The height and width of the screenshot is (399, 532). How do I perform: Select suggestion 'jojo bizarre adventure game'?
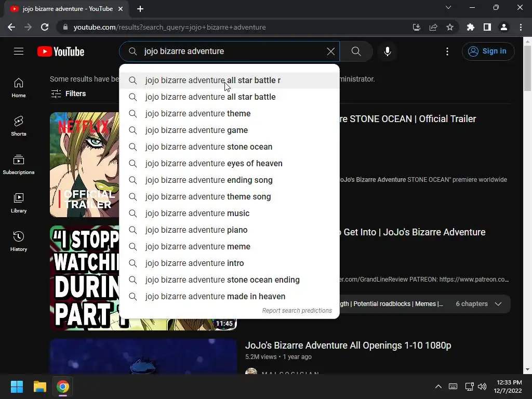[x=229, y=130]
